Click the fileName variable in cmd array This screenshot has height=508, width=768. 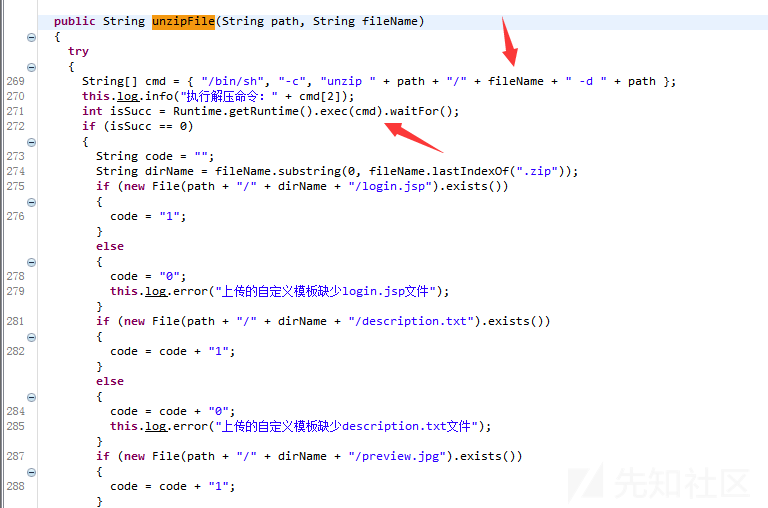click(516, 81)
